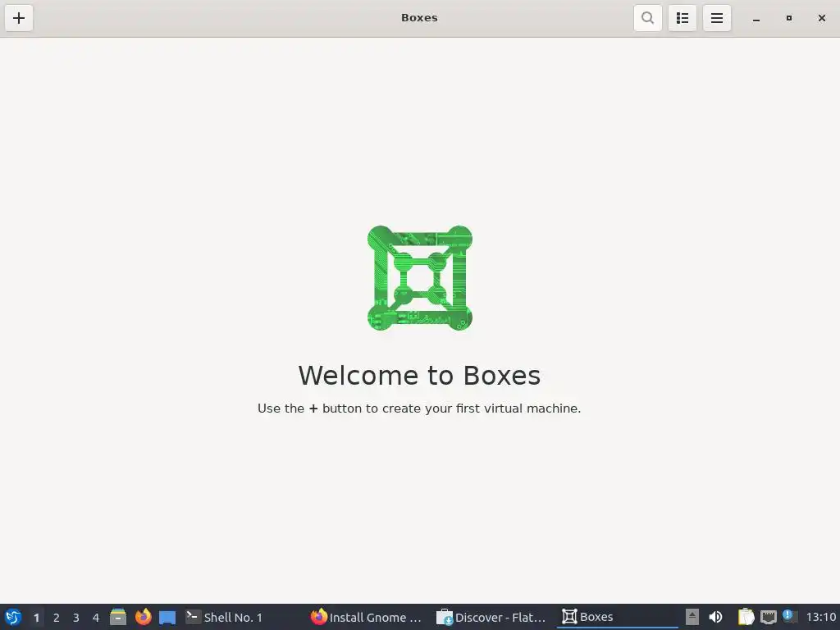Click the green Boxes logo image
The height and width of the screenshot is (630, 840).
tap(419, 278)
